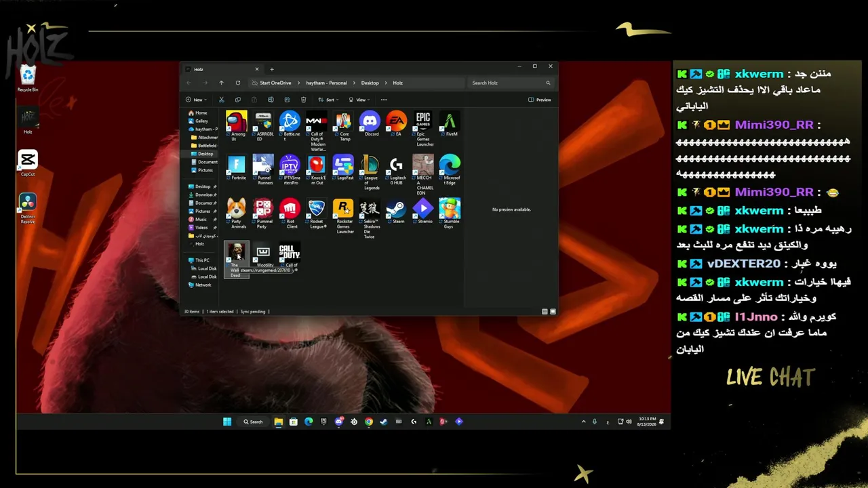Switch to the details view layout
The width and height of the screenshot is (868, 488).
(545, 312)
